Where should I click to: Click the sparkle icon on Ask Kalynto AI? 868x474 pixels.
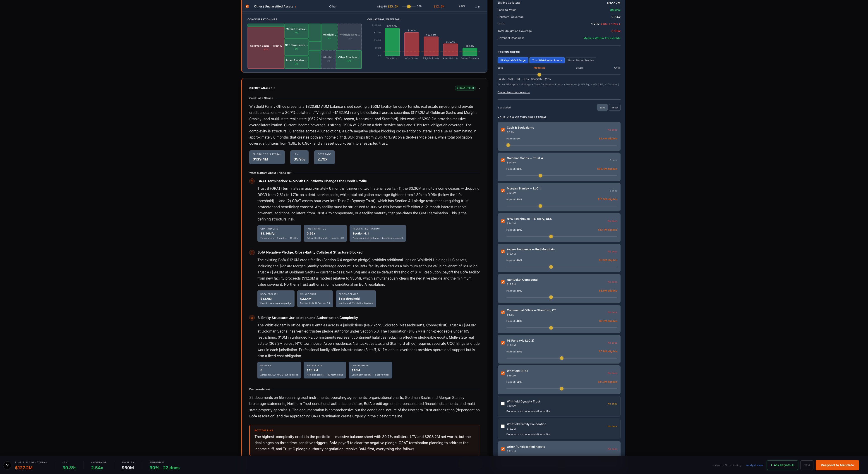point(772,465)
